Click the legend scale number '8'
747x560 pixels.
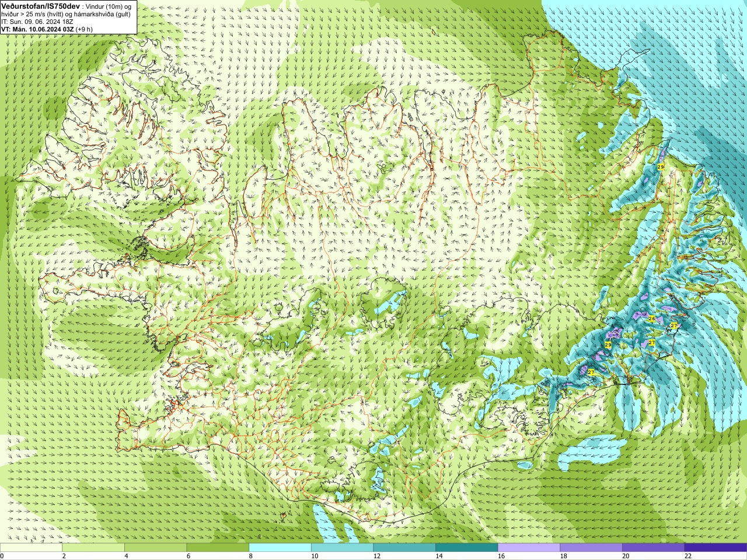pyautogui.click(x=250, y=556)
